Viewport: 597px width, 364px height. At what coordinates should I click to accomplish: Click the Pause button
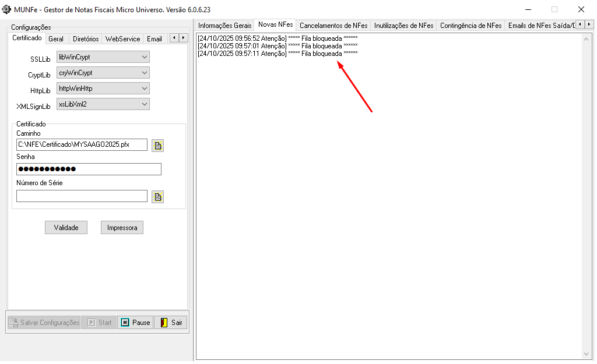click(135, 323)
